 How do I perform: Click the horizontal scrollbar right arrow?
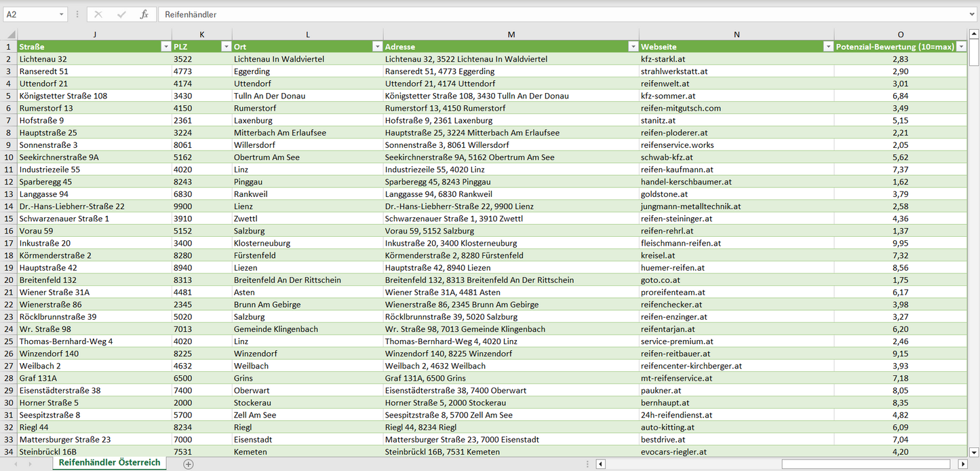962,464
